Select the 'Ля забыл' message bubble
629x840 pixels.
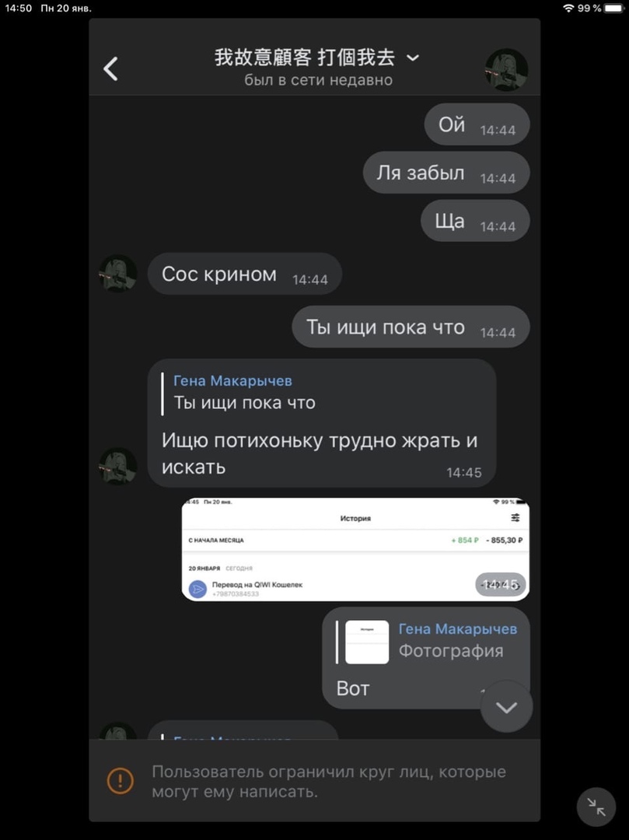click(x=446, y=173)
